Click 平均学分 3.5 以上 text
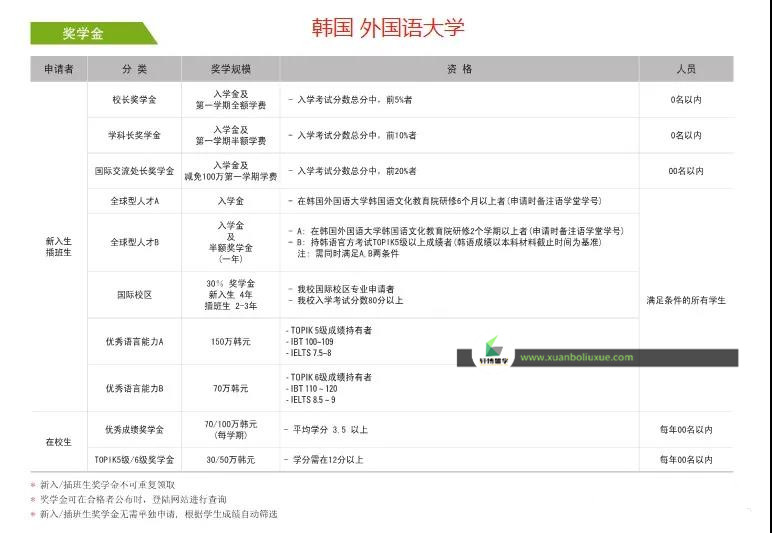The image size is (772, 533). pos(326,430)
